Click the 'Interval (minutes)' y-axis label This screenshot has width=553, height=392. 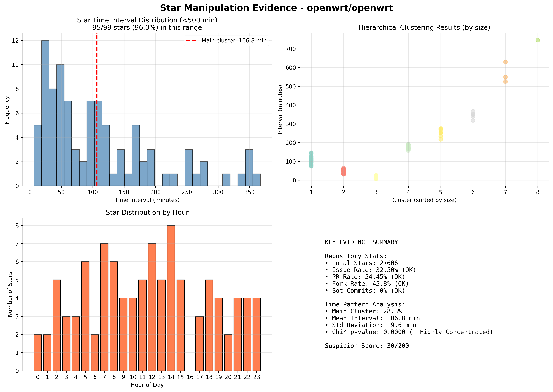click(280, 109)
